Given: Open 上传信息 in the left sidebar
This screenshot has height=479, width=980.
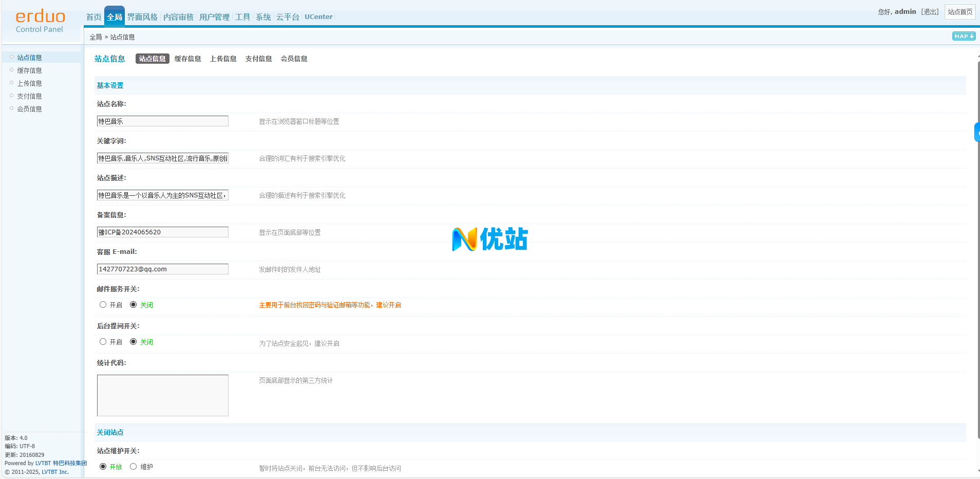Looking at the screenshot, I should 29,83.
